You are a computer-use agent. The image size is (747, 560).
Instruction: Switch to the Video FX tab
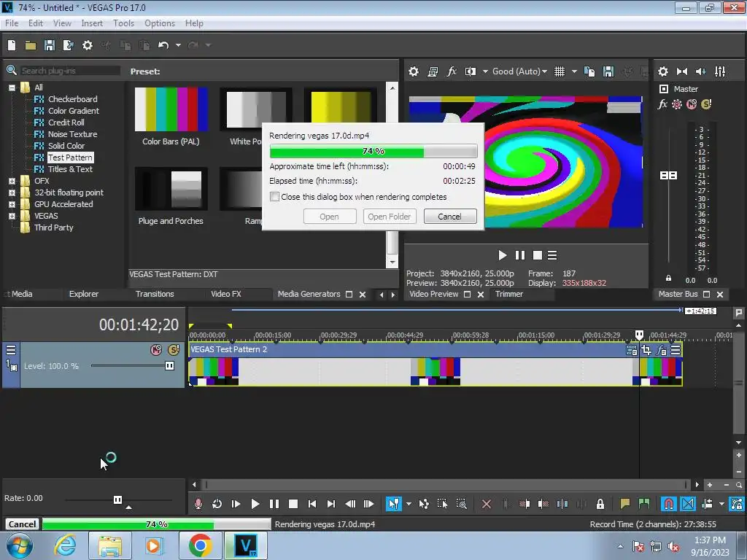pyautogui.click(x=226, y=295)
